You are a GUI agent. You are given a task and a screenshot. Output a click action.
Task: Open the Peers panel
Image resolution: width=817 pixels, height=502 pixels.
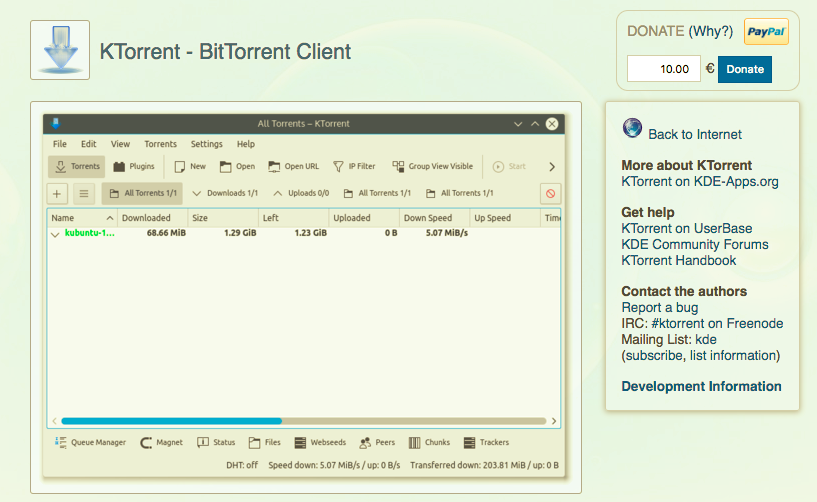tap(377, 443)
